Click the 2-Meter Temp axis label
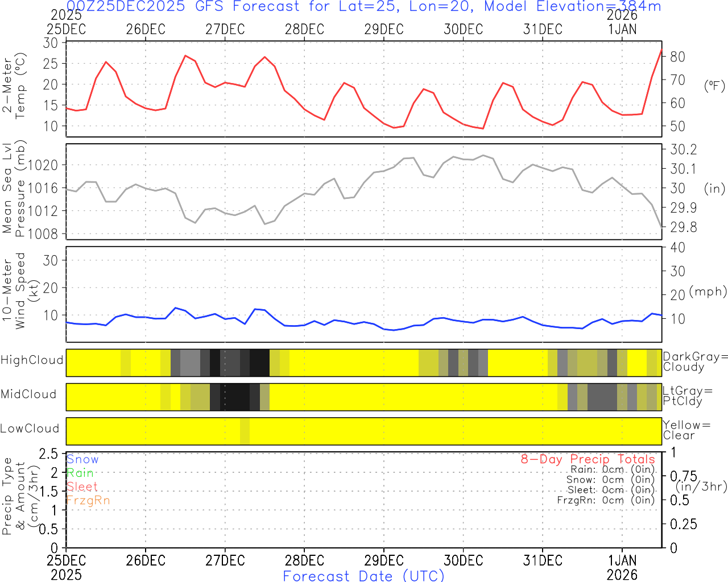728x582 pixels. click(14, 86)
